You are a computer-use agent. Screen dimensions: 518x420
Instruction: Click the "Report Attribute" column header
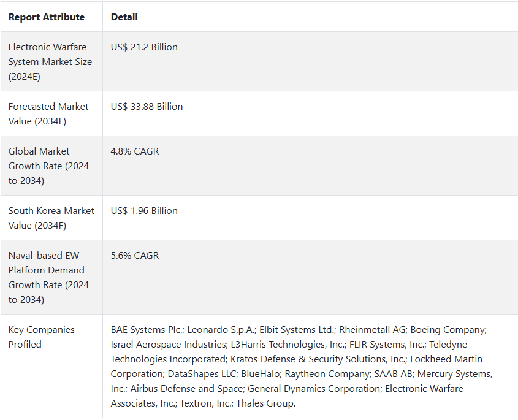tap(47, 17)
